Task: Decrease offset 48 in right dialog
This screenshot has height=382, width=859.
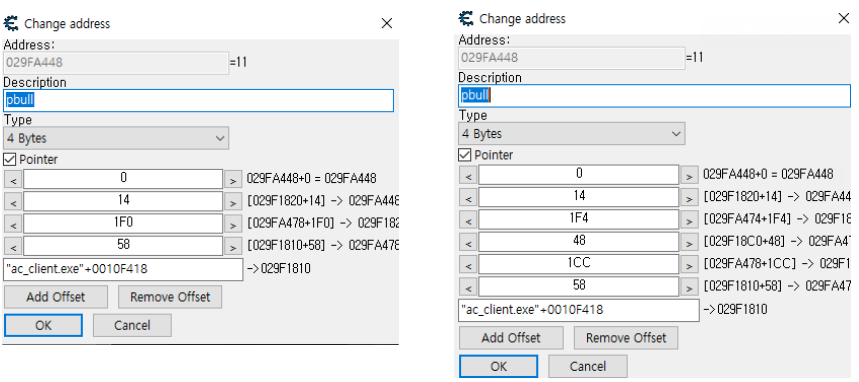Action: 468,242
